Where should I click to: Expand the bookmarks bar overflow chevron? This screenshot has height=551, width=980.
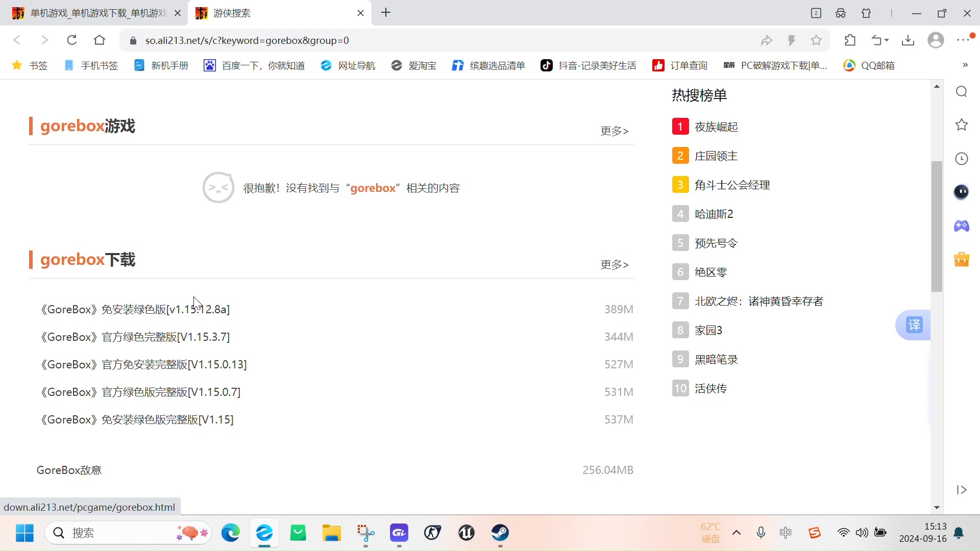pyautogui.click(x=965, y=65)
